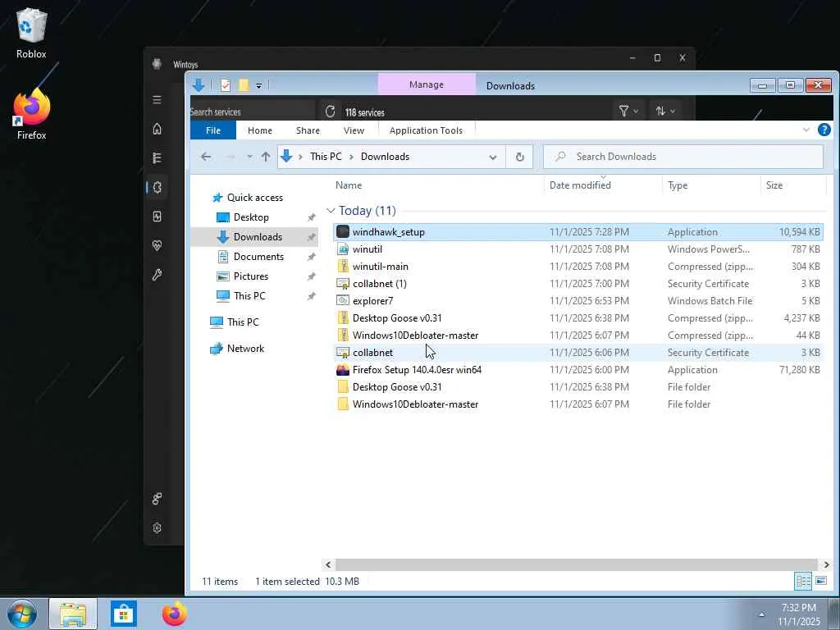The height and width of the screenshot is (630, 840).
Task: Show hidden system tray icons
Action: pos(761,614)
